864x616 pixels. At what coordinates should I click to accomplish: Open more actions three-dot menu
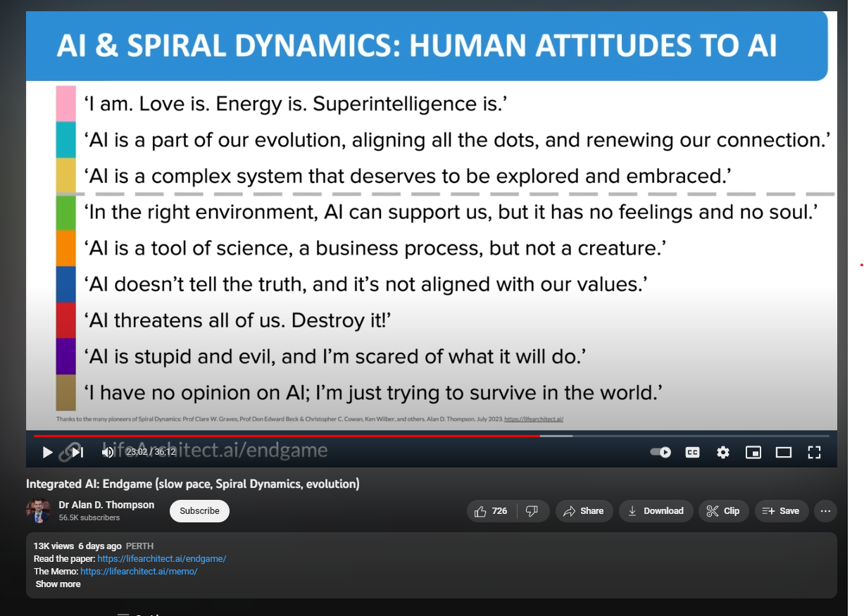(826, 511)
